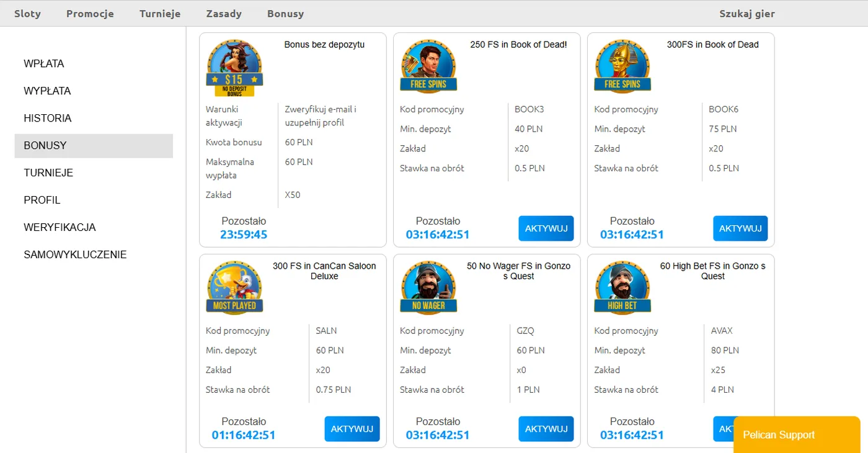Click the 250 FS Book of Dead explorer icon
The height and width of the screenshot is (453, 868).
(428, 66)
